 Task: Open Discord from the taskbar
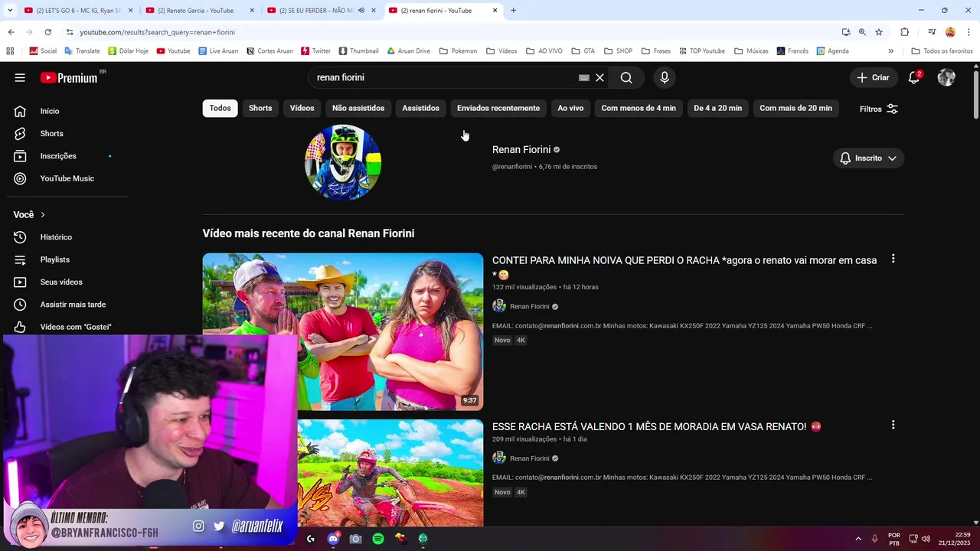333,539
